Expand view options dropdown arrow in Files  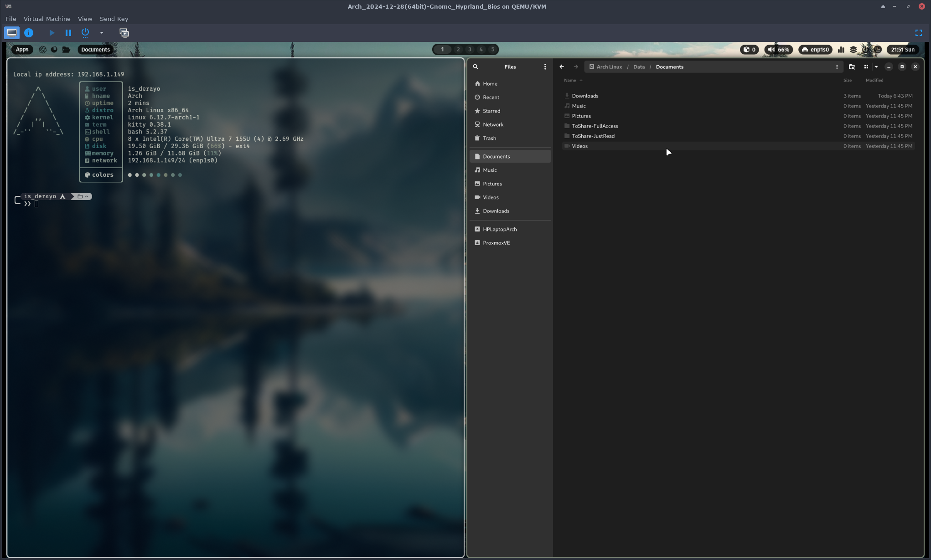coord(876,67)
